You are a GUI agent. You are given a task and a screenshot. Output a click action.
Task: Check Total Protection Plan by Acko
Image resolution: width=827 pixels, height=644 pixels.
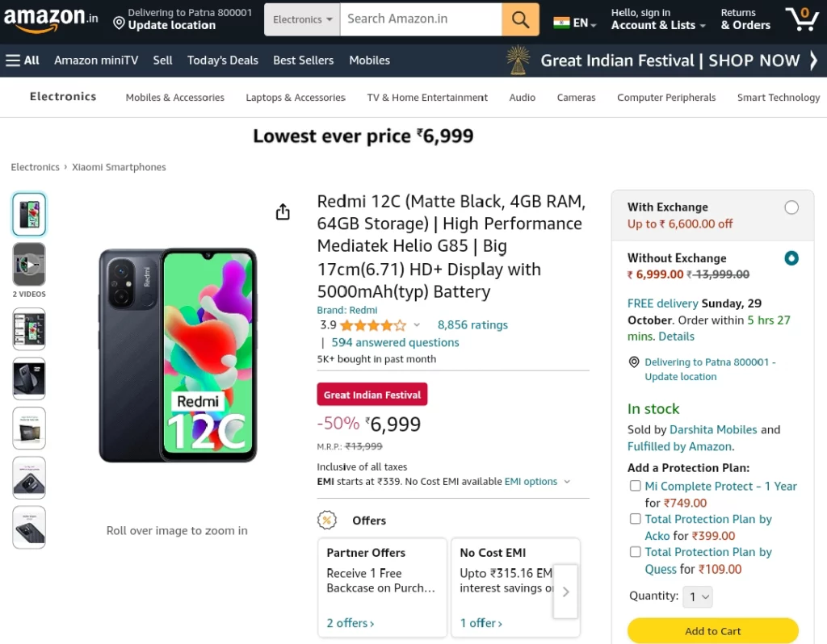click(636, 519)
